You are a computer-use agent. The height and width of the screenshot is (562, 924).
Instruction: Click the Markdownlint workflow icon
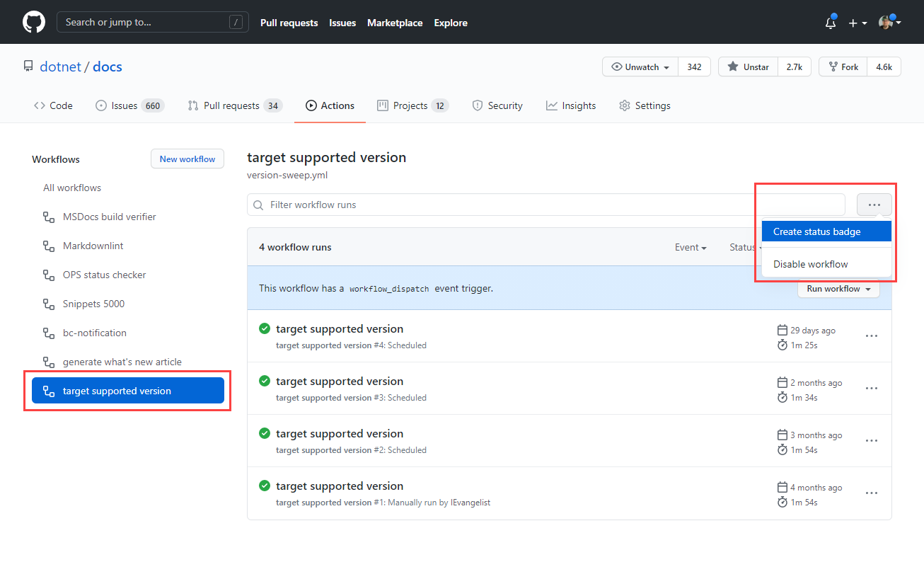click(x=47, y=246)
